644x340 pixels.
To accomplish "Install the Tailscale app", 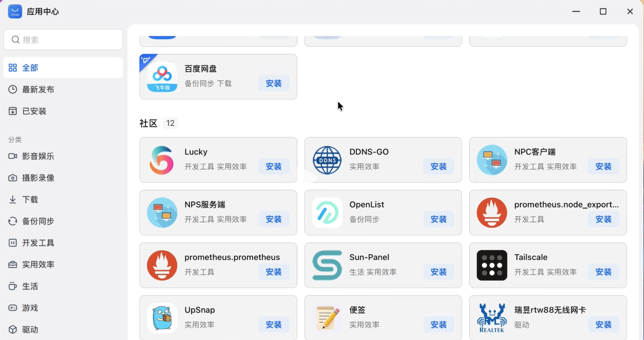I will pos(604,271).
